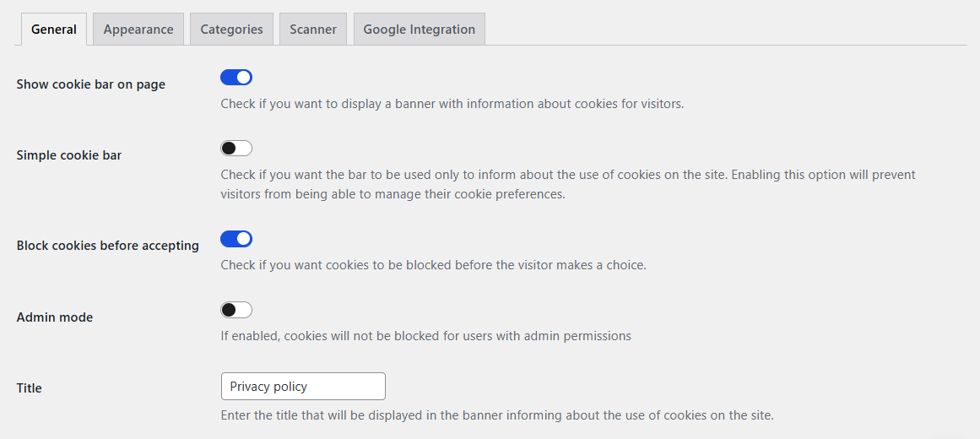Select the General tab
This screenshot has width=980, height=439.
click(54, 30)
